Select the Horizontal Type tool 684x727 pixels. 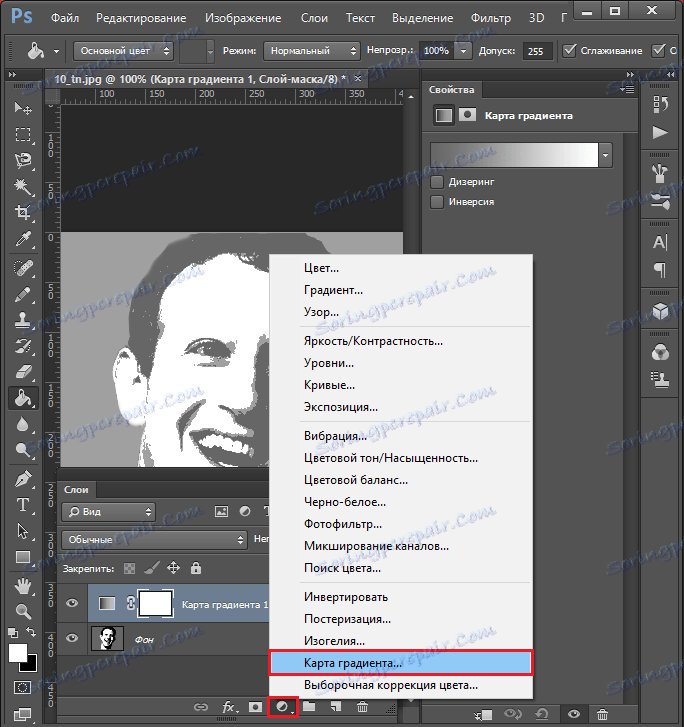click(x=22, y=505)
